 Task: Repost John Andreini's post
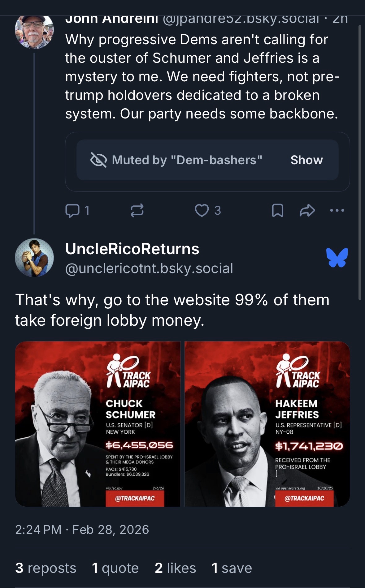(137, 211)
